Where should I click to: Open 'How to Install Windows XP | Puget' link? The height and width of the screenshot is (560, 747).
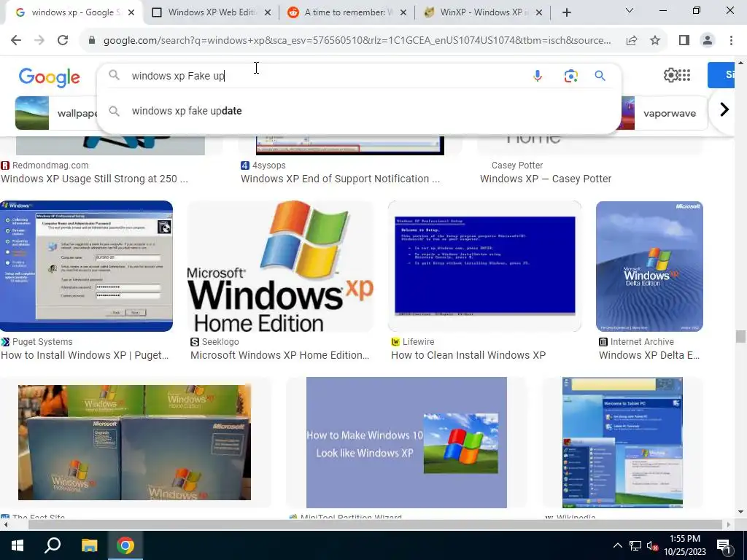(85, 355)
